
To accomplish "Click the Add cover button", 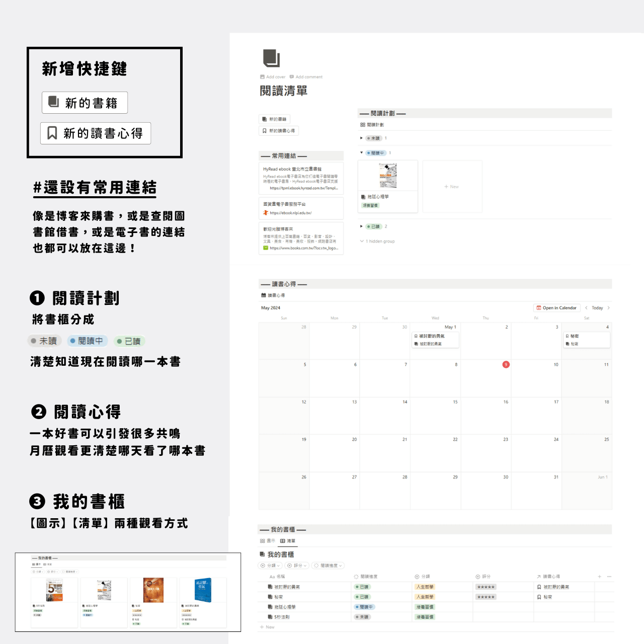I will pyautogui.click(x=273, y=77).
